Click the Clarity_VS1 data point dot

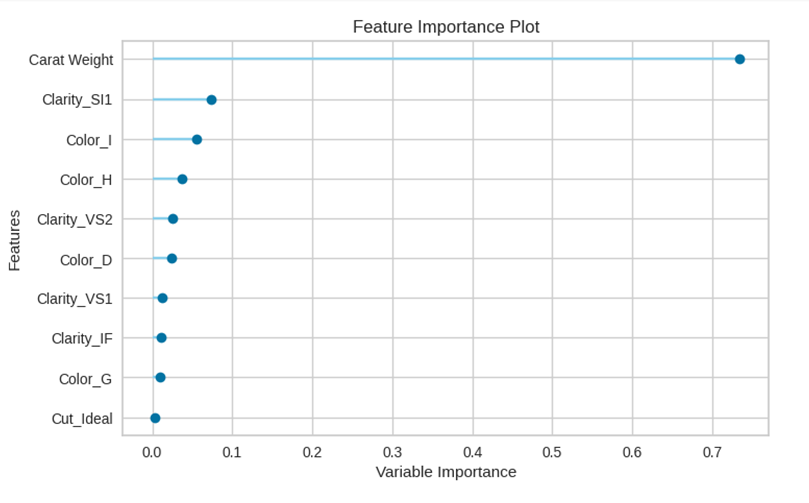coord(163,298)
